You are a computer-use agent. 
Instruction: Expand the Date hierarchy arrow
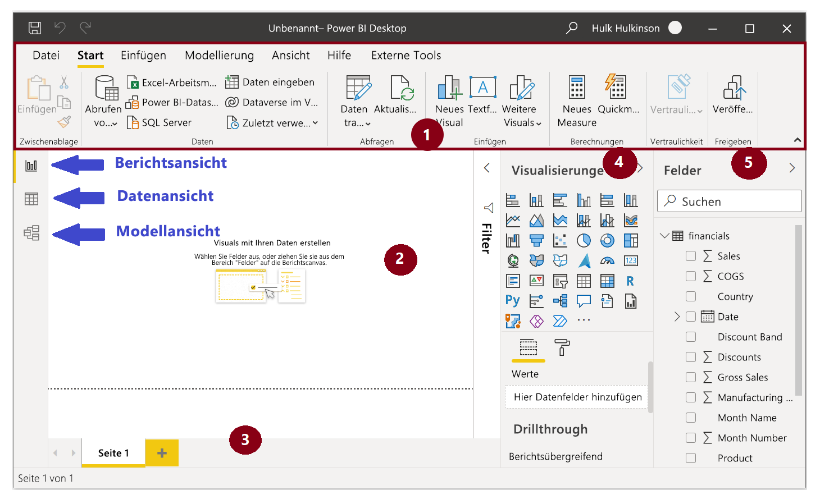(x=677, y=317)
